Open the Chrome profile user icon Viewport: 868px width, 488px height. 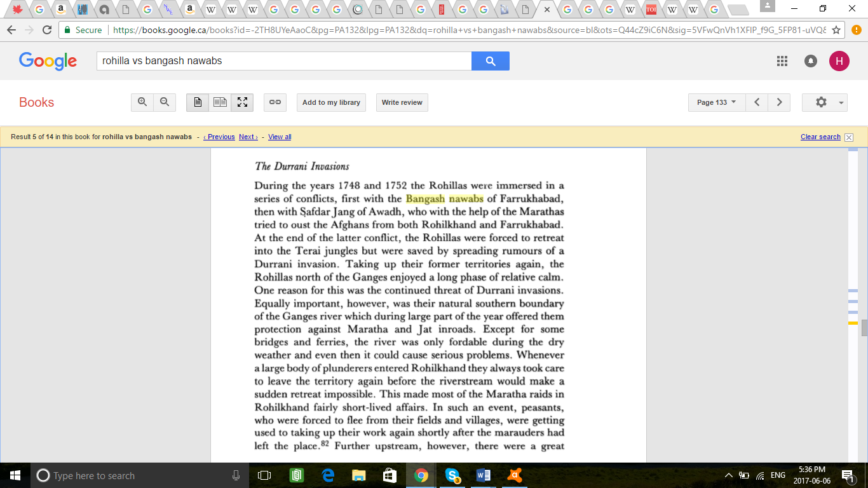tap(768, 6)
